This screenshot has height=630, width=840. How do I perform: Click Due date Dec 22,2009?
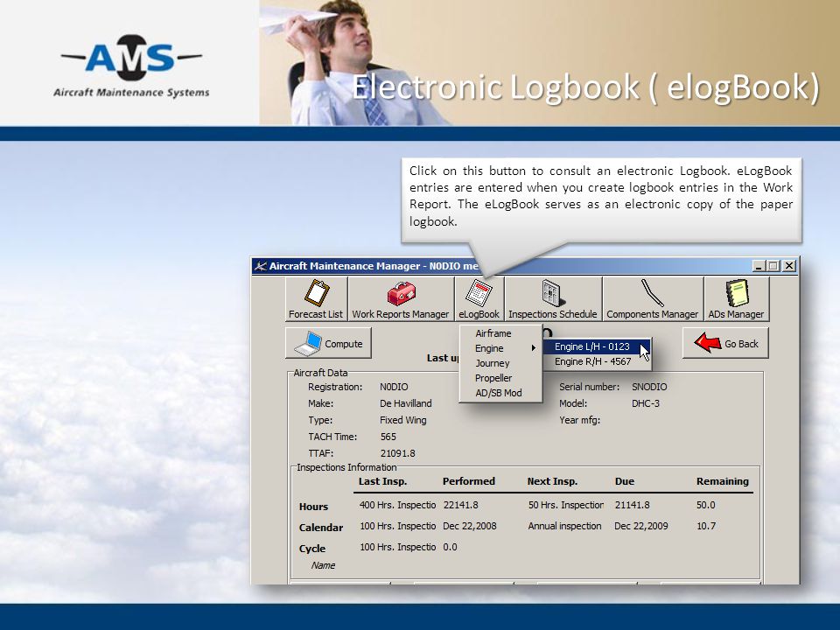[x=641, y=526]
